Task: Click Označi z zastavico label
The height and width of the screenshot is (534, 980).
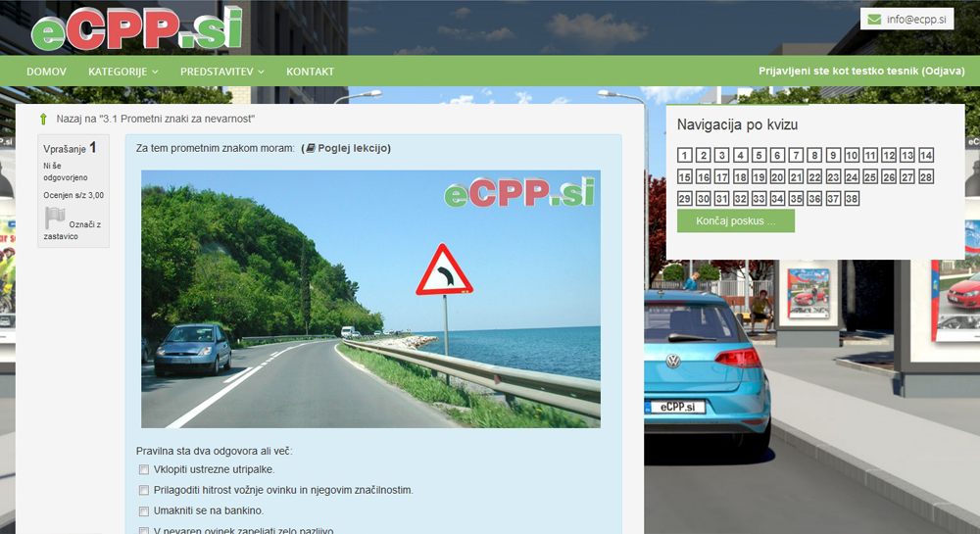Action: [x=73, y=230]
